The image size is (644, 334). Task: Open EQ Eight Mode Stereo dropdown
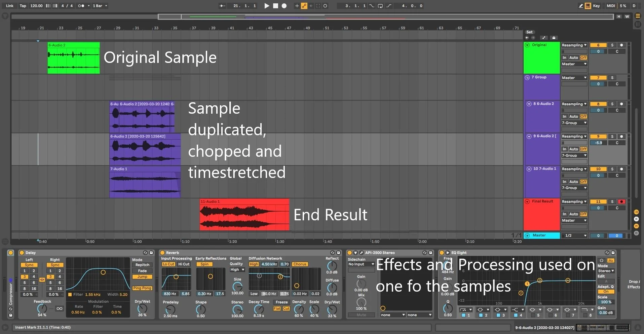(x=606, y=271)
